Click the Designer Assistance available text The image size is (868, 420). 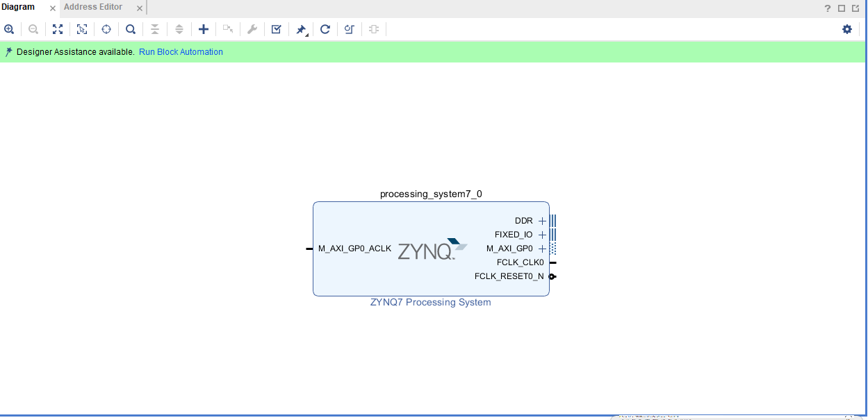(x=76, y=52)
